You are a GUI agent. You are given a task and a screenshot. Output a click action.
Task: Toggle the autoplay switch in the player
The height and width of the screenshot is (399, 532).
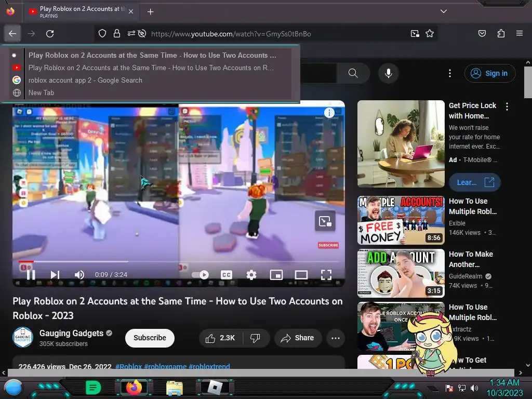pyautogui.click(x=201, y=274)
